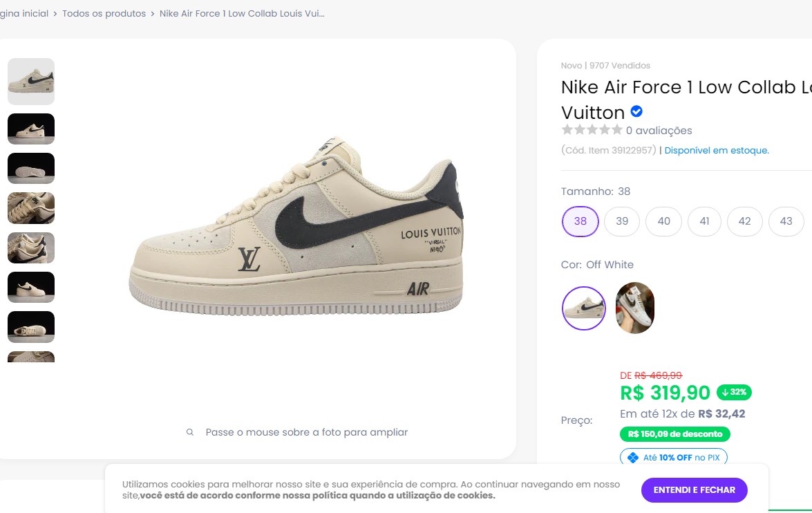Viewport: 812px width, 513px height.
Task: Show the first thumbnail of side view
Action: (31, 82)
